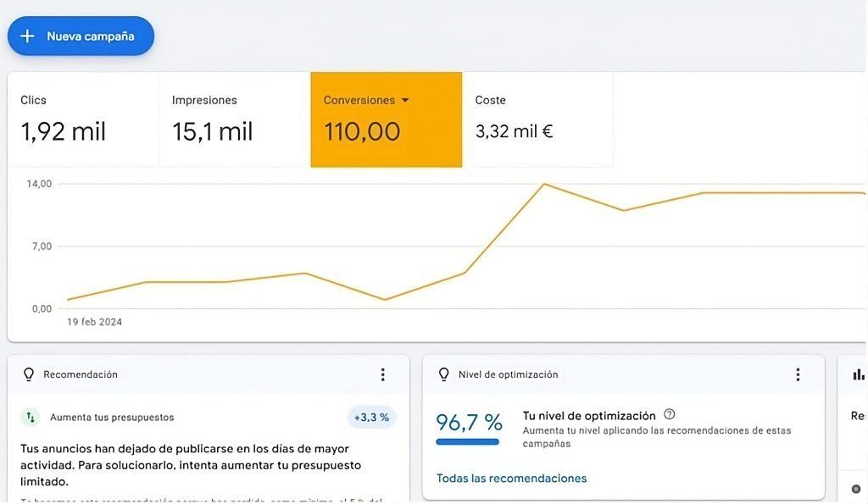Select the Coste metric card
The width and height of the screenshot is (868, 504).
537,119
